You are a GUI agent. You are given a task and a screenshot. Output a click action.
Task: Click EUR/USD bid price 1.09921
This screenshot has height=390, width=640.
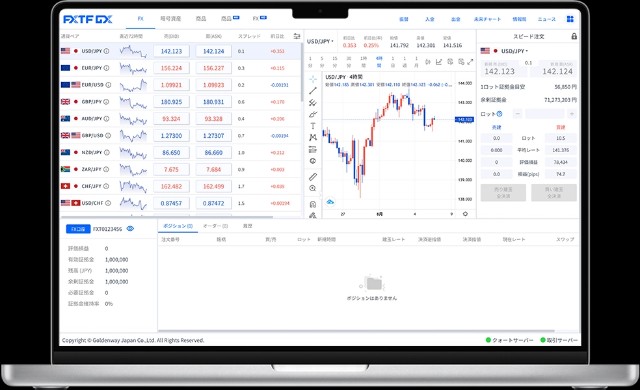coord(171,85)
